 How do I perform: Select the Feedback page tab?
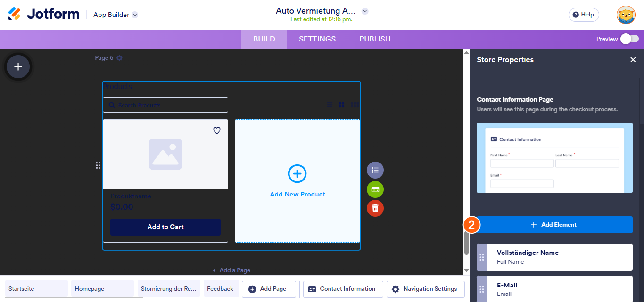[x=221, y=289]
